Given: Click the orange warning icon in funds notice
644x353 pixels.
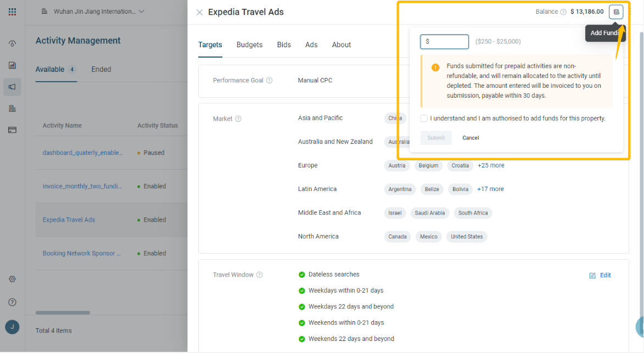Looking at the screenshot, I should click(435, 68).
